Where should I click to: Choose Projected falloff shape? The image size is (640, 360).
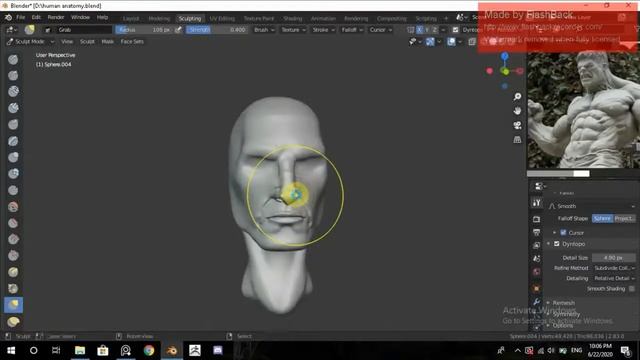coord(624,218)
